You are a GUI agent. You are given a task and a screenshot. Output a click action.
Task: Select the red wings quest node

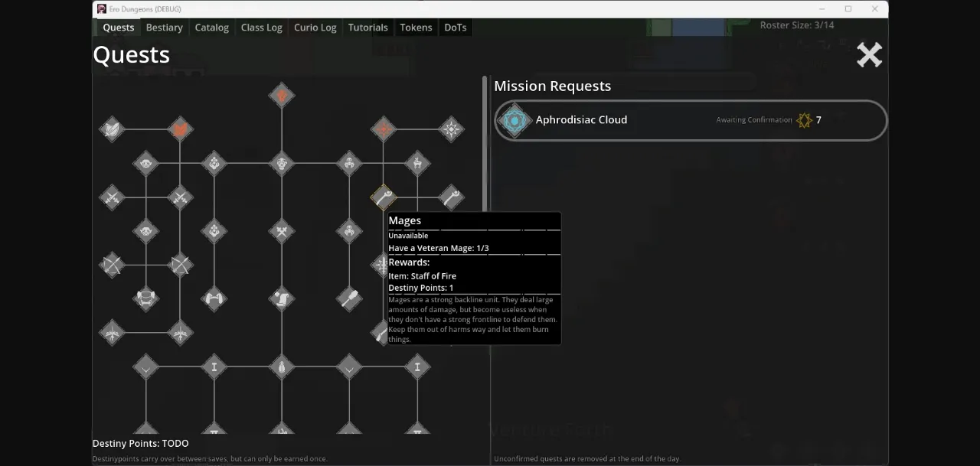pyautogui.click(x=181, y=129)
